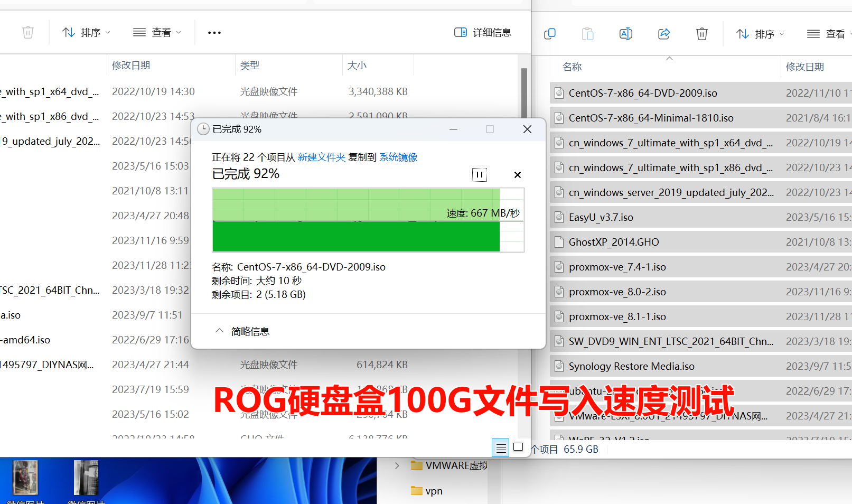This screenshot has width=852, height=504.
Task: Sort by the 名称 column header
Action: click(x=572, y=67)
